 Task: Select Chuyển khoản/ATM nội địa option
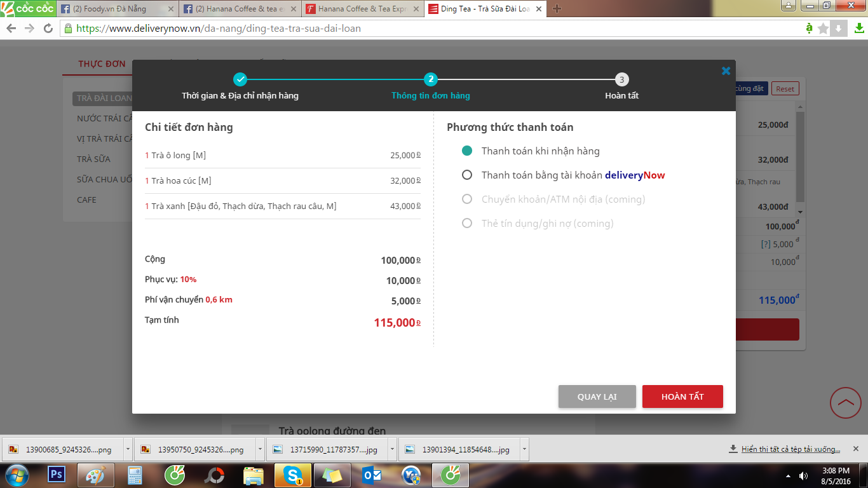coord(467,200)
